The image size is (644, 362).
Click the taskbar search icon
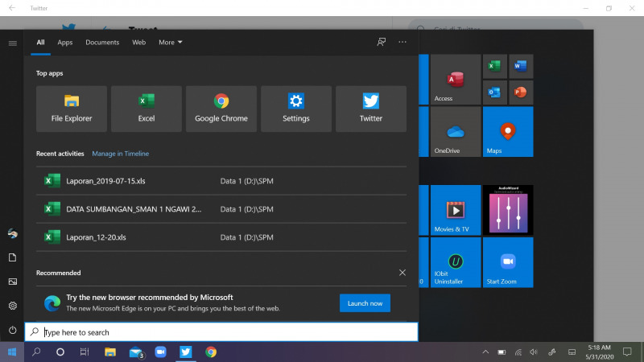point(36,352)
